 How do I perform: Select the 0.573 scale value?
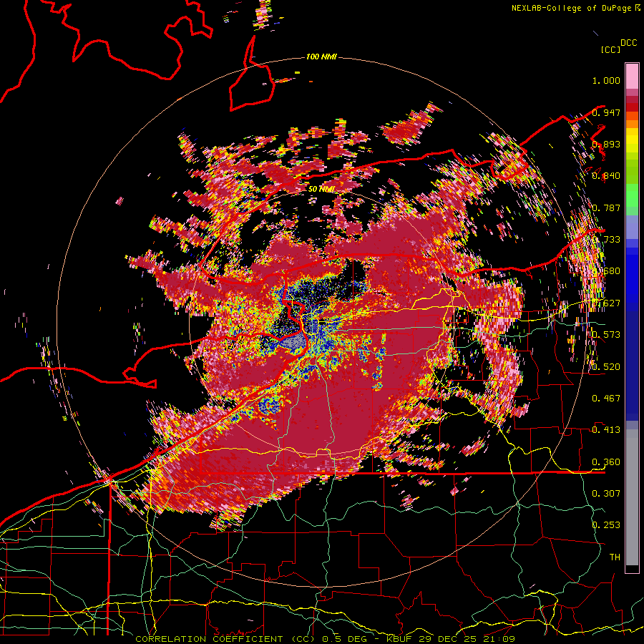pos(606,335)
